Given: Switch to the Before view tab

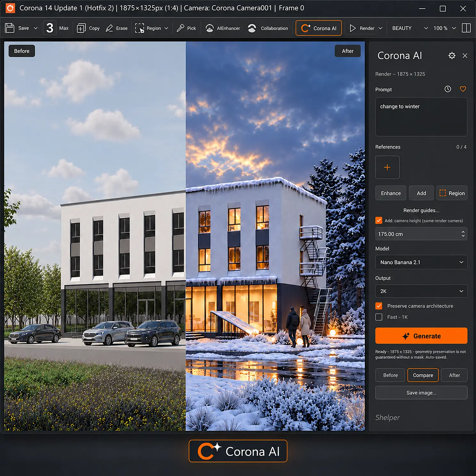Looking at the screenshot, I should [x=390, y=375].
